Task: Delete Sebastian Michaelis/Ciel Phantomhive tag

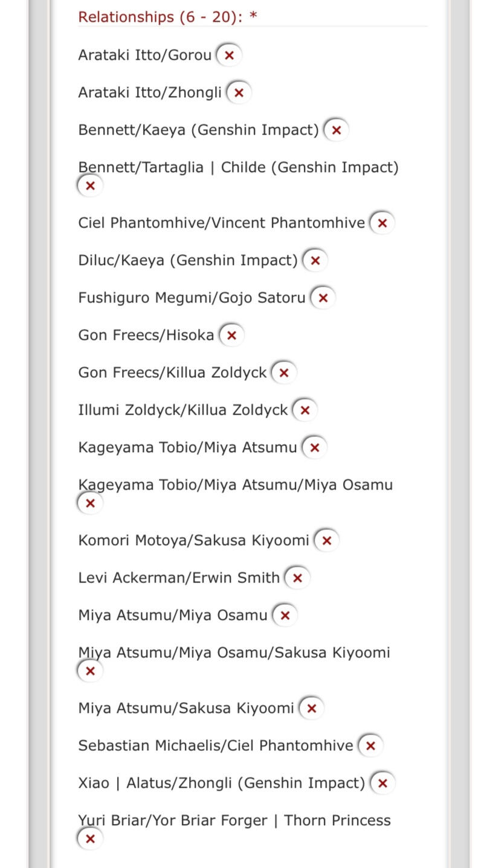Action: (x=371, y=746)
